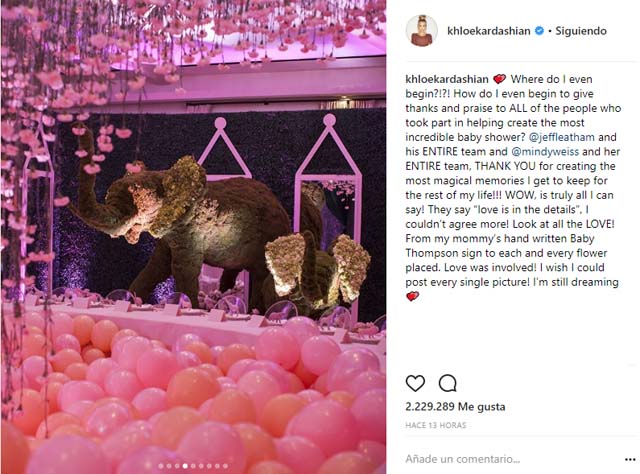Open comments via the speech bubble icon
Image resolution: width=640 pixels, height=474 pixels.
point(447,383)
